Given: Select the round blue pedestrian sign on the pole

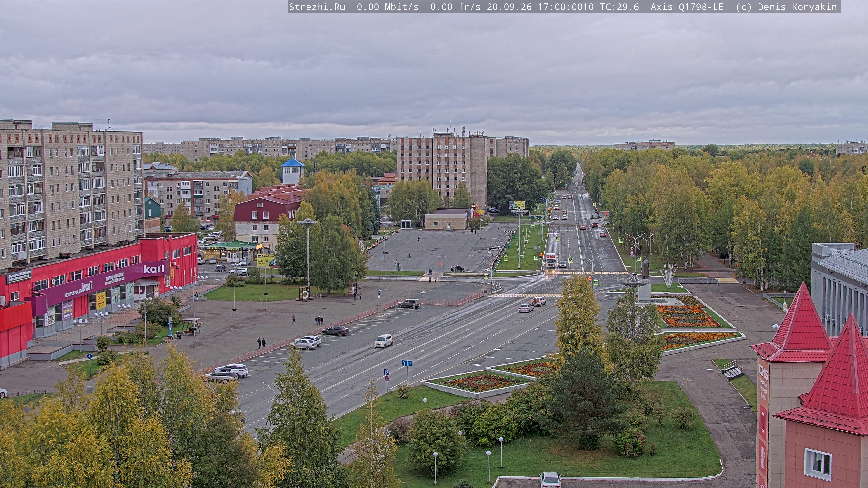Looking at the screenshot, I should pos(89,356).
